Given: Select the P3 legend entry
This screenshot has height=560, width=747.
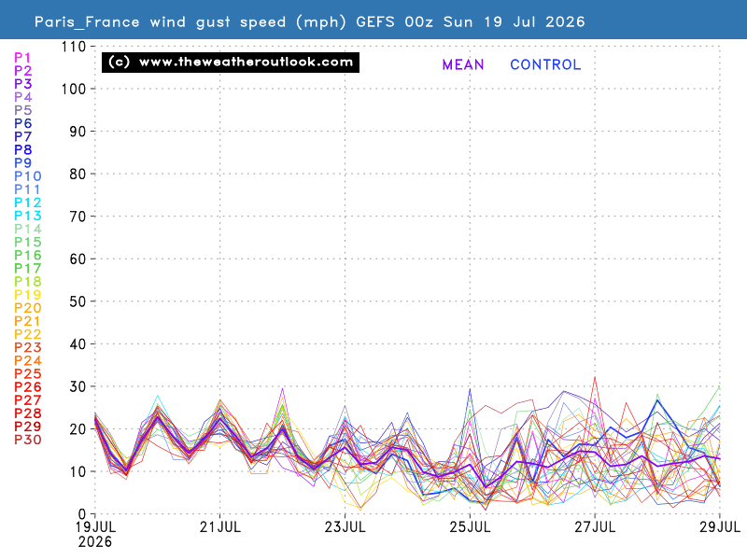Looking at the screenshot, I should pos(22,84).
